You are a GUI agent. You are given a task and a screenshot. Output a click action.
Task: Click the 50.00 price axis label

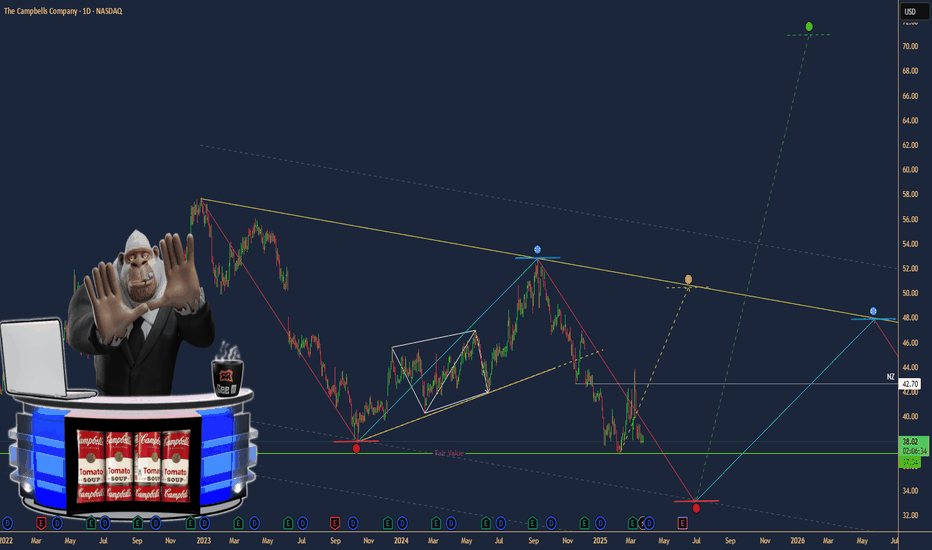point(910,293)
